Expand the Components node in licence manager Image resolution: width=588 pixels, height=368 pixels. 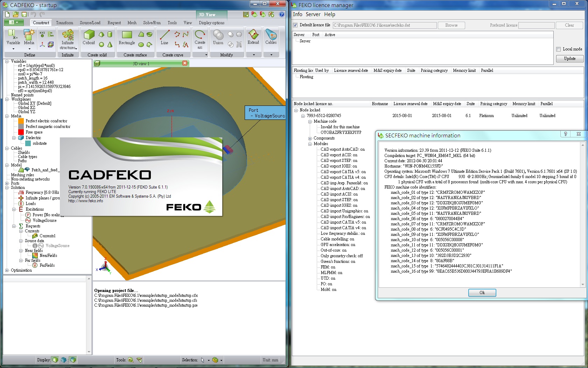point(310,138)
